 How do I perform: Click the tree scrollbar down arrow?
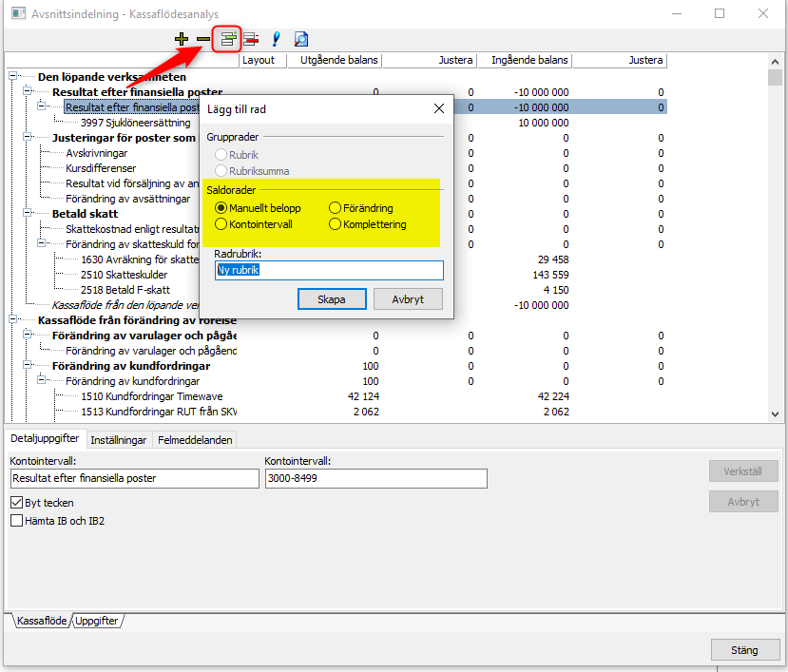775,414
